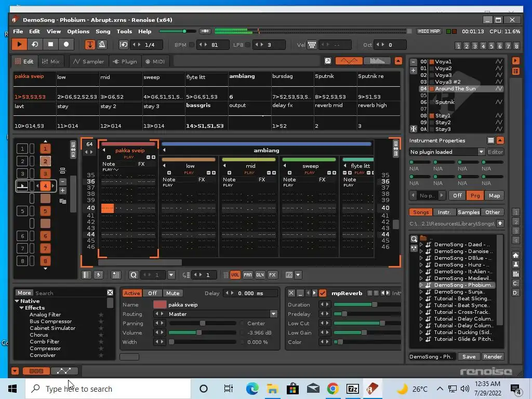This screenshot has width=532, height=399.
Task: Click the pakka sveip color swatch
Action: 160,304
